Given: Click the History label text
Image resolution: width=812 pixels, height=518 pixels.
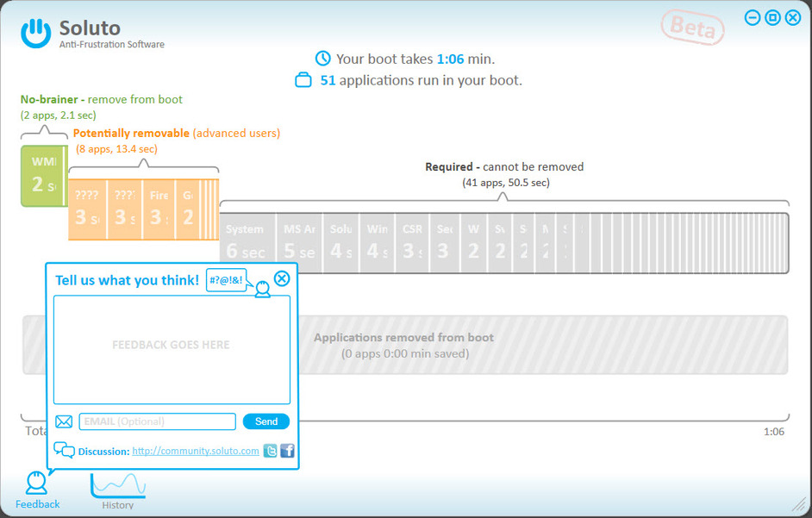Looking at the screenshot, I should tap(117, 505).
